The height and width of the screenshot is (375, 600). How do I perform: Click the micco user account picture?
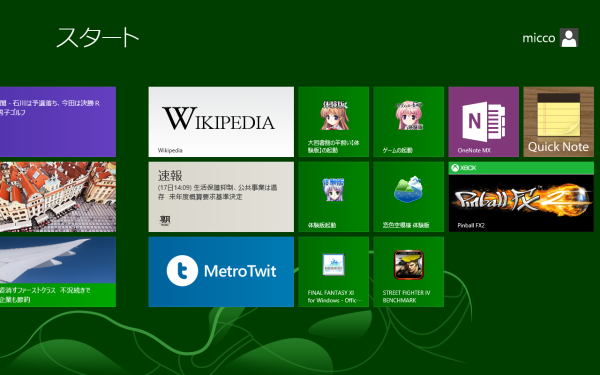[569, 38]
